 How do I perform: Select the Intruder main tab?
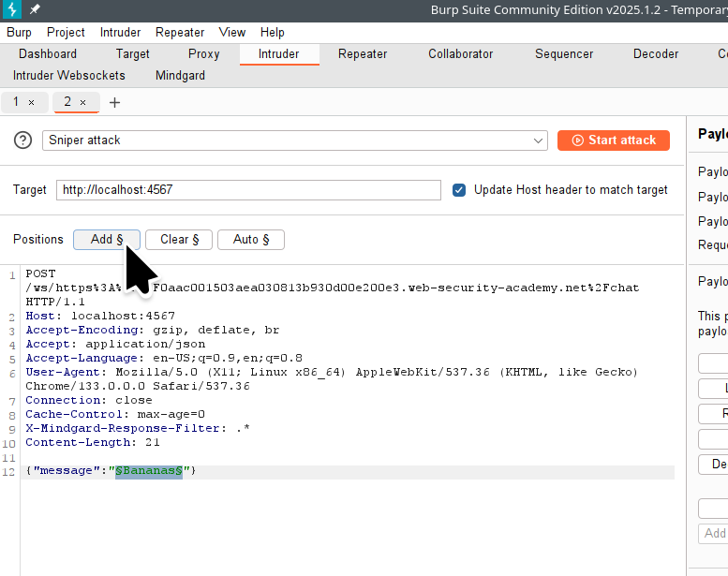tap(279, 54)
